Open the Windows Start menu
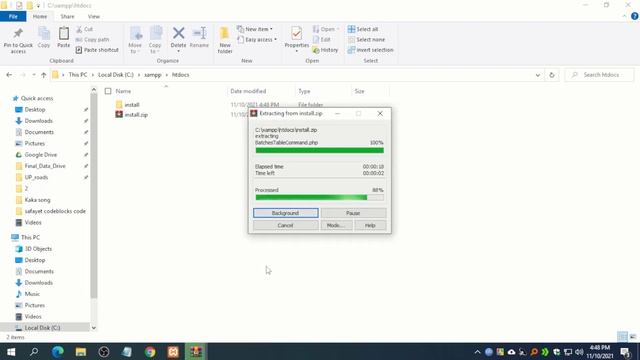640x360 pixels. click(x=11, y=352)
